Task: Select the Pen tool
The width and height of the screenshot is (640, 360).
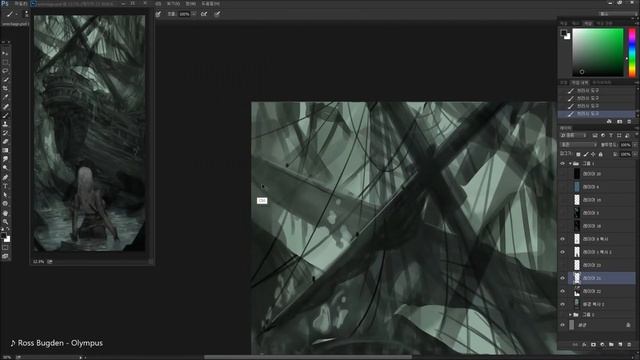Action: (x=5, y=178)
